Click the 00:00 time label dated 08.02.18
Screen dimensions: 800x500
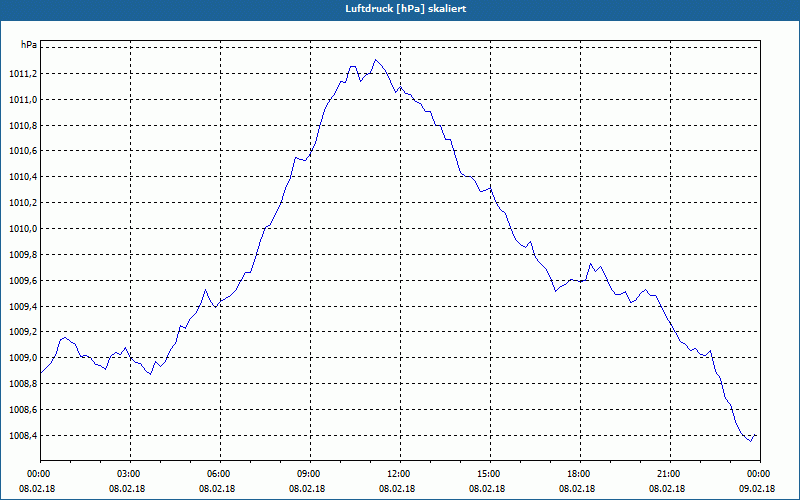41,474
